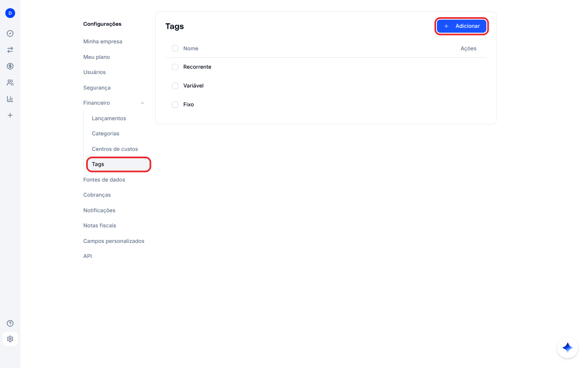Open Lançamentos under Financeiro
Viewport: 588px width, 368px height.
coord(109,119)
